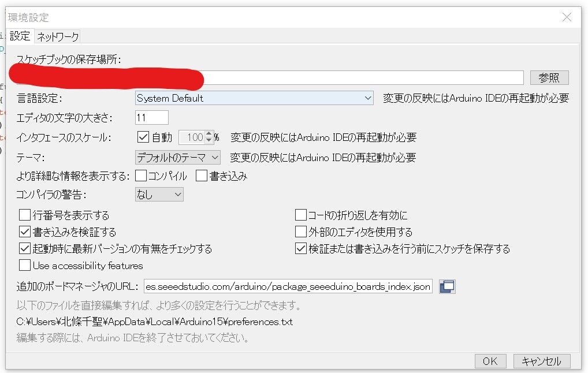Uncheck 書き込みを検証する
The height and width of the screenshot is (373, 588).
25,232
